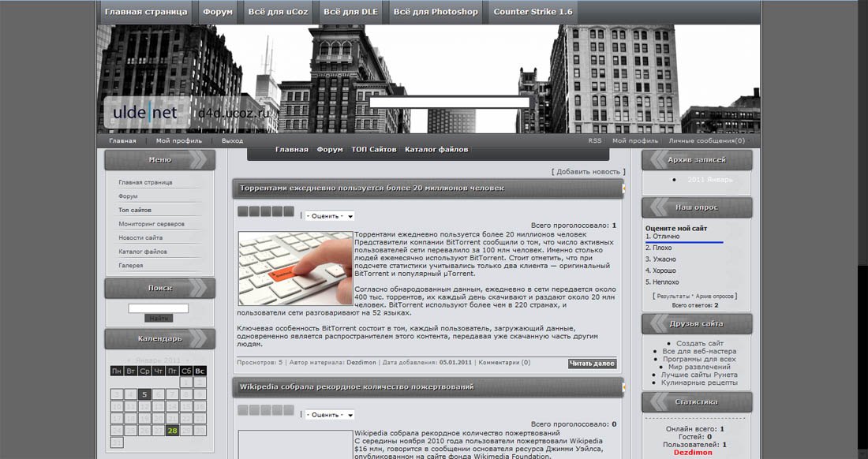Click the ulde|net logo in the header

(145, 113)
